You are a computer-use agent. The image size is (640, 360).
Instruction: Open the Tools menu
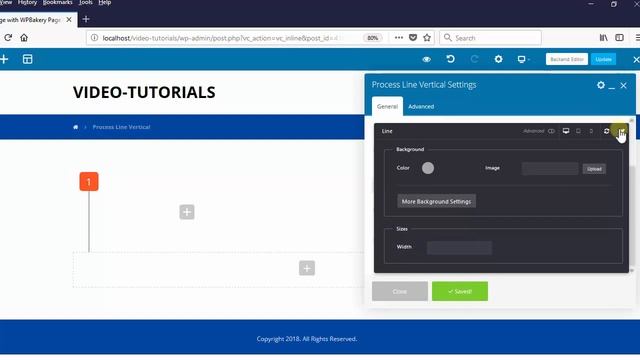pyautogui.click(x=85, y=2)
